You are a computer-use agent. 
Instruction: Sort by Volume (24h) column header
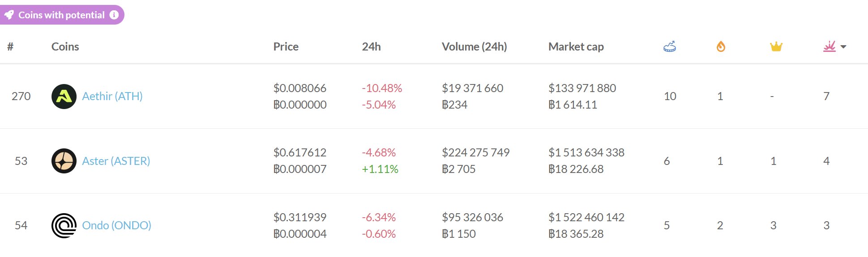point(474,46)
